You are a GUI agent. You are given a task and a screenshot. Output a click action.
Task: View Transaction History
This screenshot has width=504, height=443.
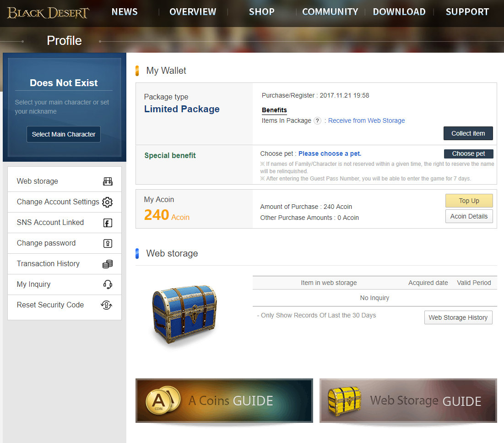(65, 264)
